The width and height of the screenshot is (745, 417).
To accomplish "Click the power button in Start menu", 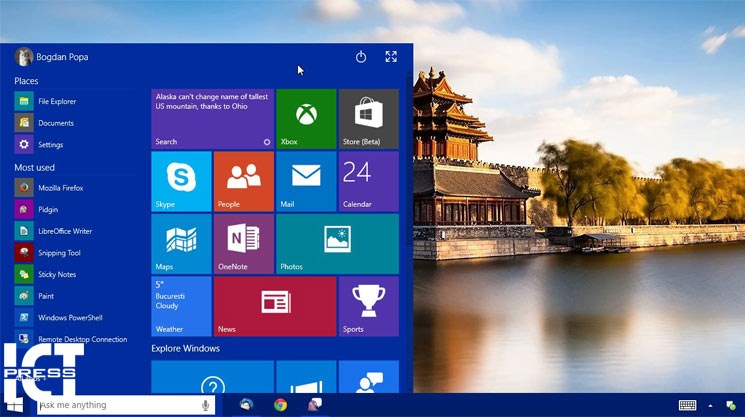I will 361,57.
